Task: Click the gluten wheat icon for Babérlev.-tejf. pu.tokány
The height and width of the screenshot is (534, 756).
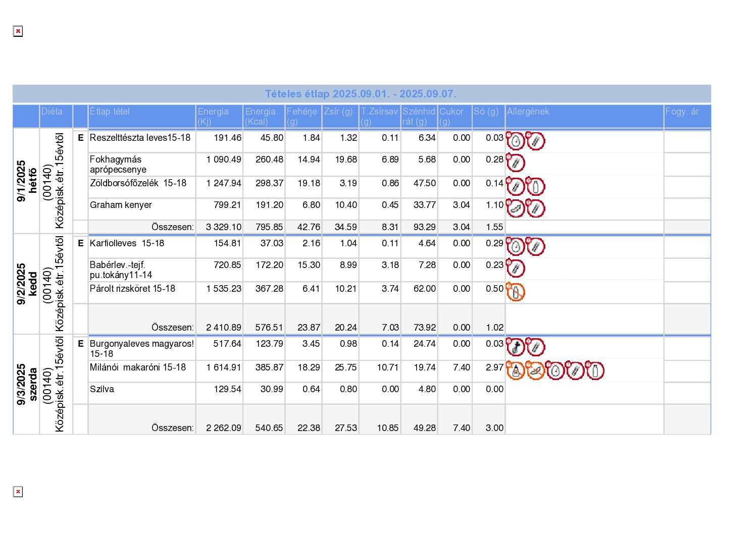Action: [x=516, y=269]
